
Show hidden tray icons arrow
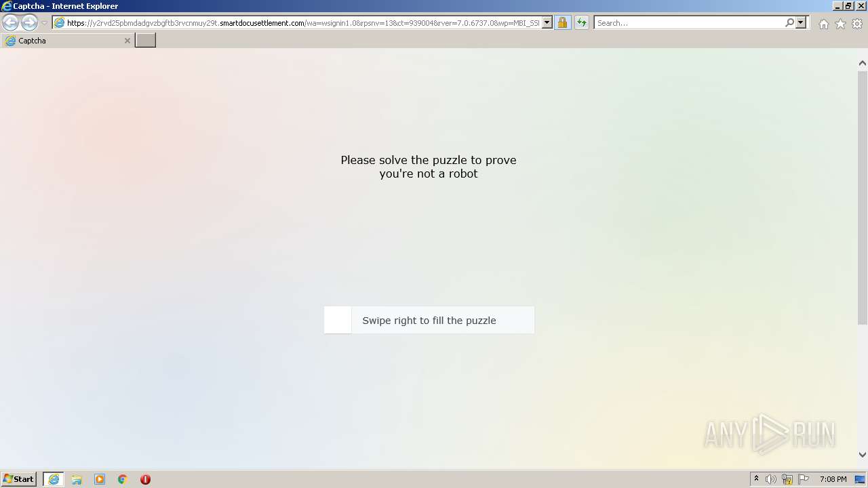pyautogui.click(x=756, y=479)
